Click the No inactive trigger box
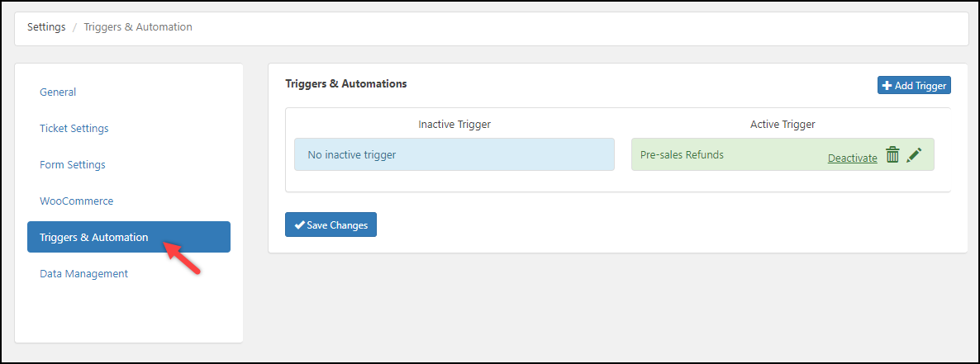 (454, 154)
